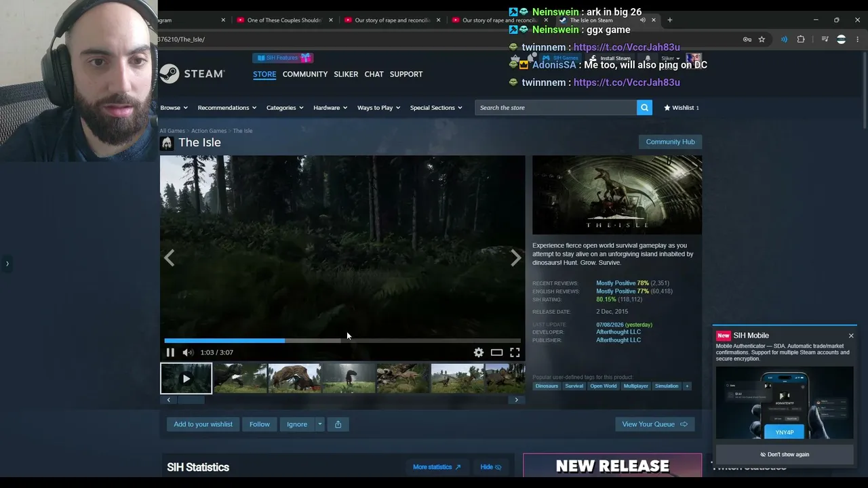Open the password key icon in address bar
Viewport: 868px width, 488px height.
[747, 39]
